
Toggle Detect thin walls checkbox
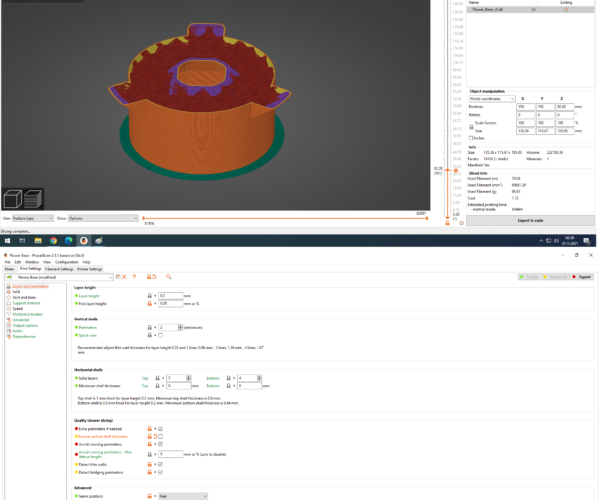(160, 464)
